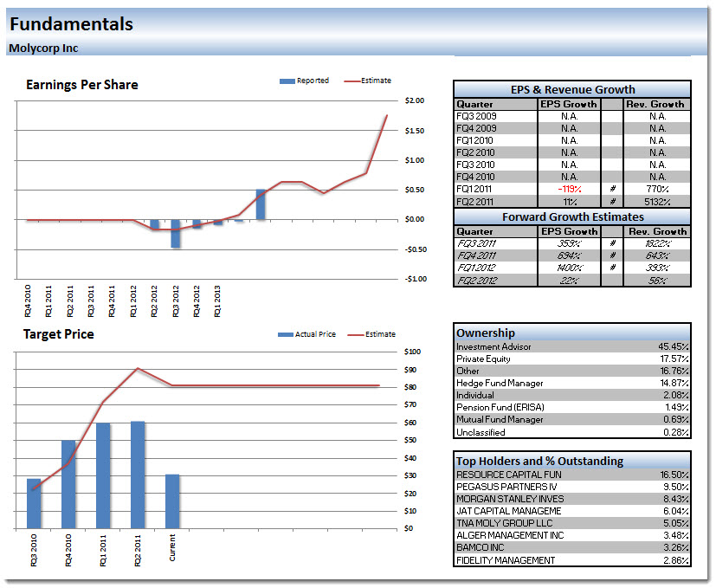Click the blue Reported legend swatch
Screen dimensions: 716x588
click(x=287, y=81)
